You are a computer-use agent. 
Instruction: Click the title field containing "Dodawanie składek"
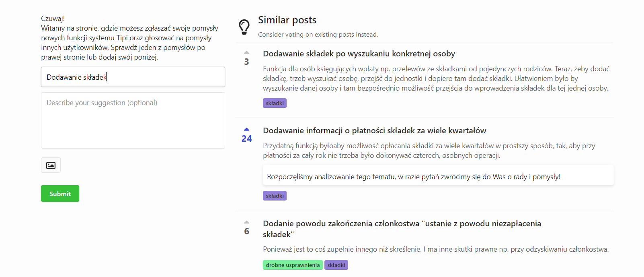133,77
